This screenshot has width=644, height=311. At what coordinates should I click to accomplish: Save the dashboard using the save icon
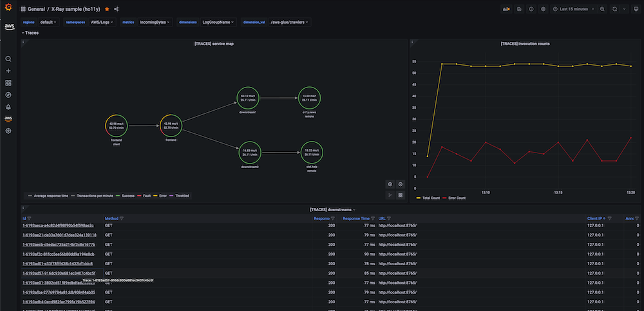pos(519,9)
